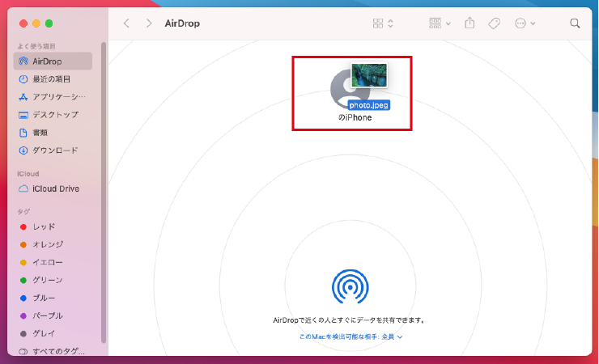The height and width of the screenshot is (364, 599).
Task: Click the Edit Tags toolbar icon
Action: (x=494, y=23)
